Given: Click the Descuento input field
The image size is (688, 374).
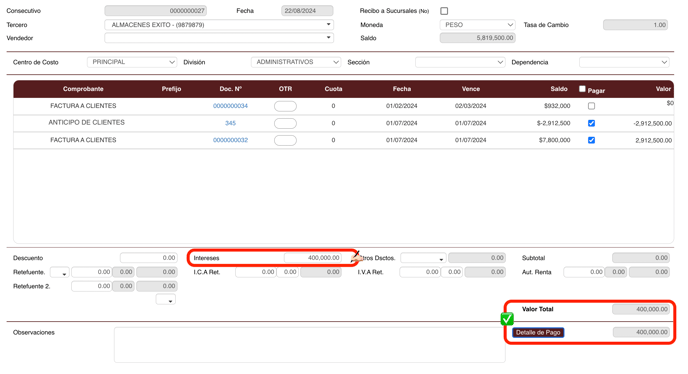Looking at the screenshot, I should tap(149, 258).
